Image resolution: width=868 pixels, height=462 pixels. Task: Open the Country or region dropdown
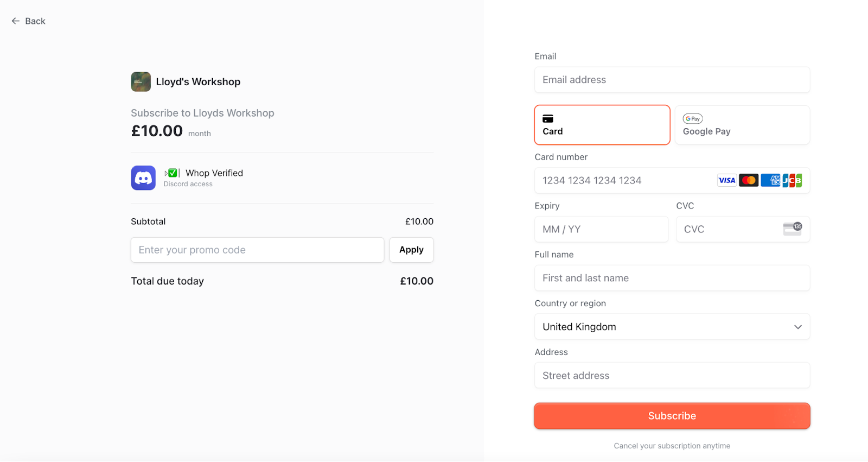(x=672, y=327)
